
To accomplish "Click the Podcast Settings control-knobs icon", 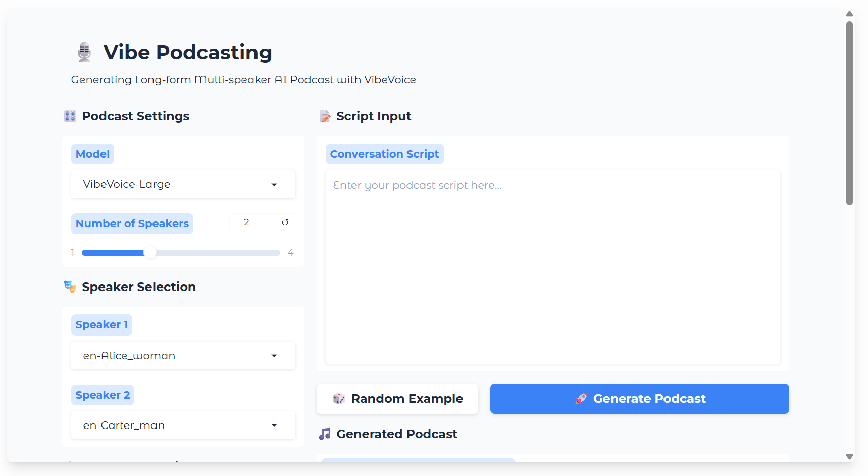I will point(70,116).
